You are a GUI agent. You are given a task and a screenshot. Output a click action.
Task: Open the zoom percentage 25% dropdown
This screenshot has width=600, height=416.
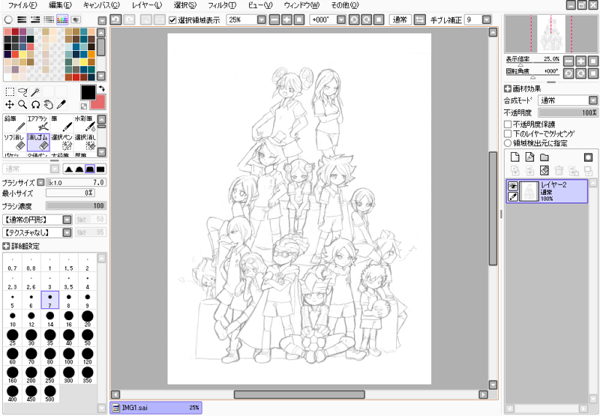261,20
